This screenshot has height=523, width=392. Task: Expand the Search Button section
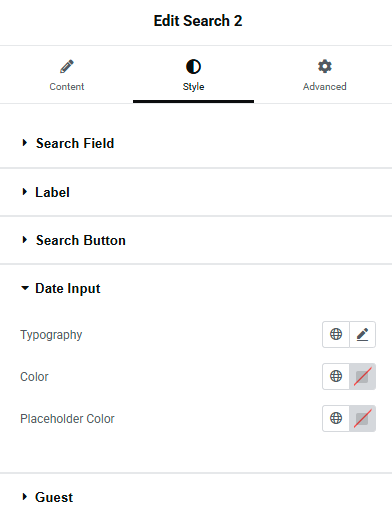pos(196,240)
